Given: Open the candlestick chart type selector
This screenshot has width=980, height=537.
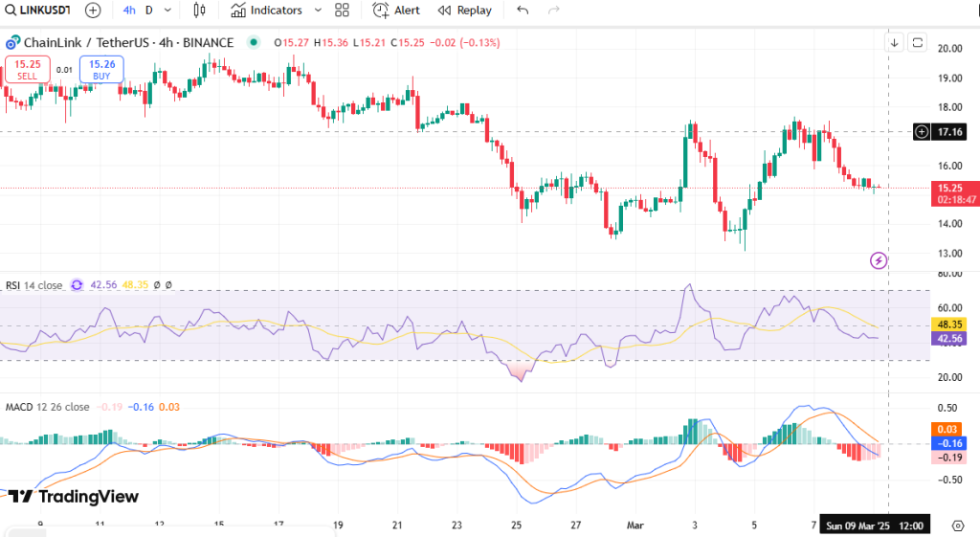Looking at the screenshot, I should coord(199,10).
